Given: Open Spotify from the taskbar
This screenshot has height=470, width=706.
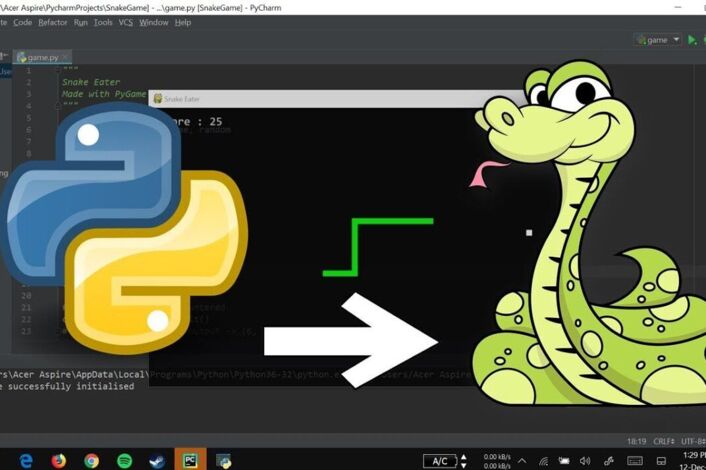Looking at the screenshot, I should (124, 461).
